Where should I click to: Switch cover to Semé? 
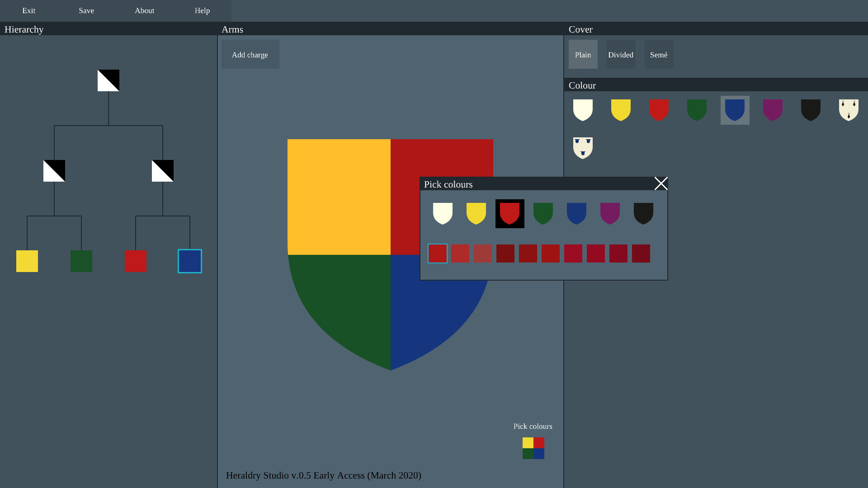(x=659, y=54)
